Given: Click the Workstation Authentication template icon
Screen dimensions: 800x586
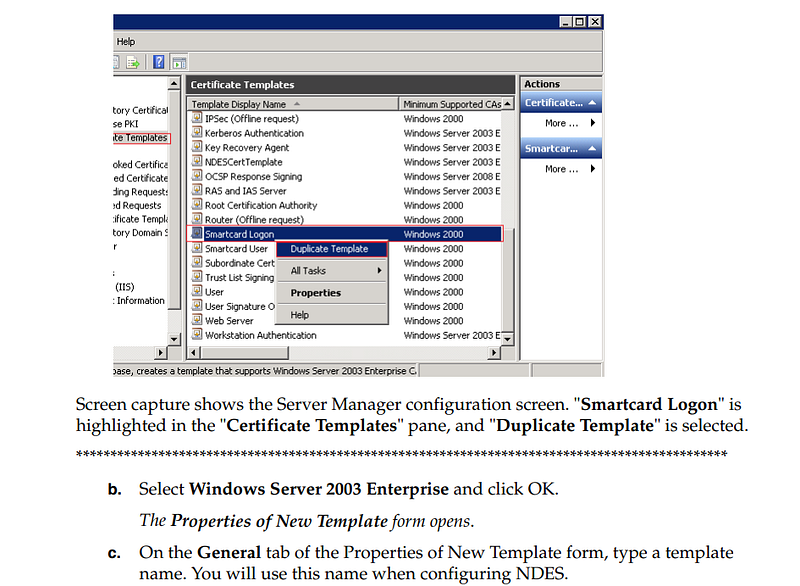Looking at the screenshot, I should [197, 335].
